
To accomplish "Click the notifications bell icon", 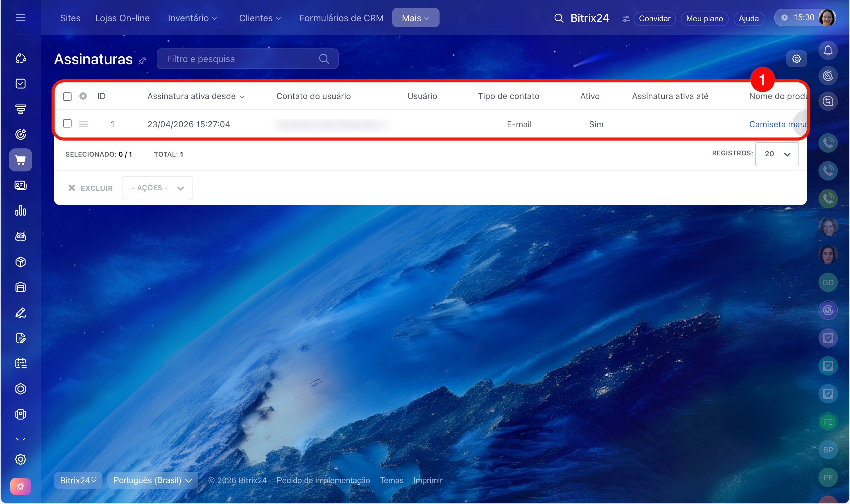I will tap(828, 51).
